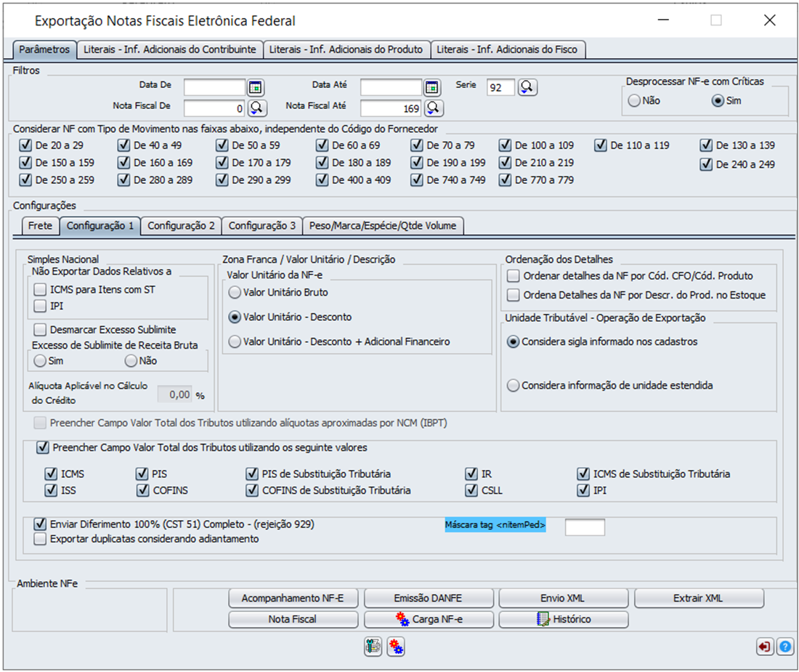
Task: Open Peso/Marca/Espécie/Qtde Volume tab
Action: tap(383, 226)
